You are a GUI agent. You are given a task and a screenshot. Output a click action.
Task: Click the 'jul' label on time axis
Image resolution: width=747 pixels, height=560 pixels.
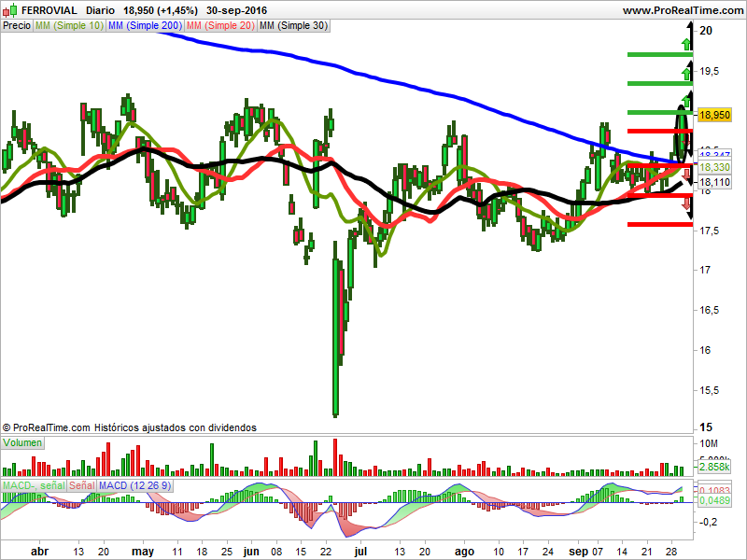[x=361, y=552]
